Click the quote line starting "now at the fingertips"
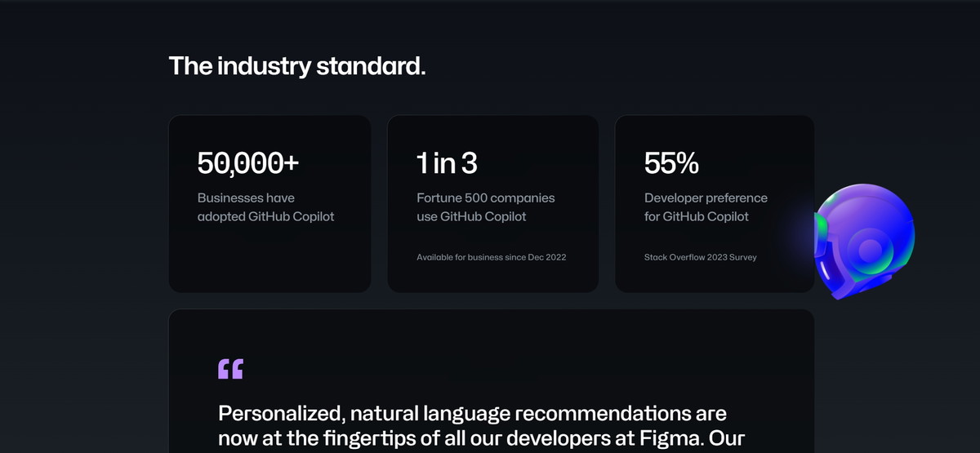This screenshot has width=980, height=453. click(482, 438)
